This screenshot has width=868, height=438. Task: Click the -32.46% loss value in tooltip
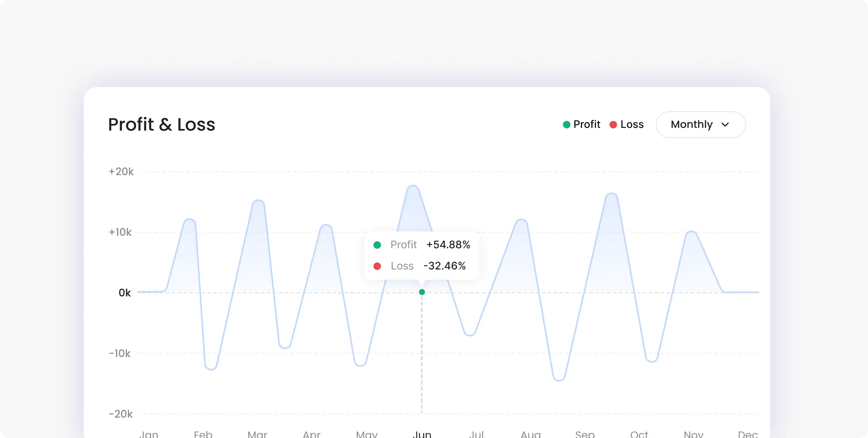[x=445, y=266]
